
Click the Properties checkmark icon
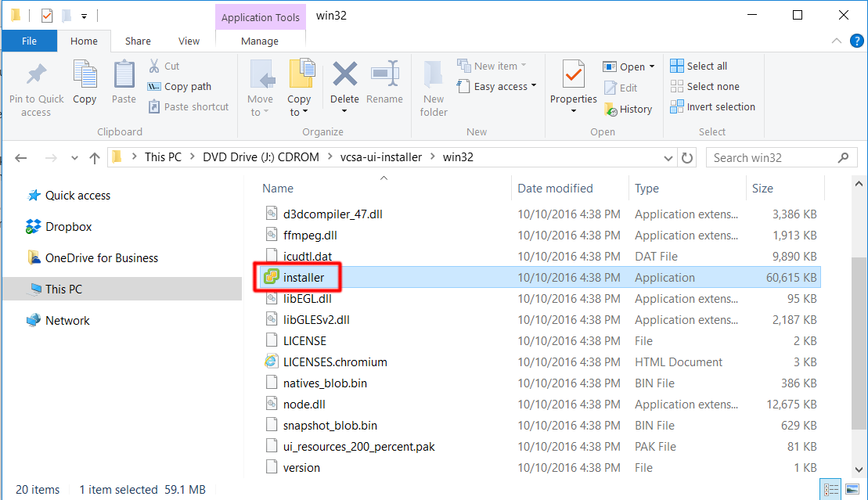pos(574,74)
